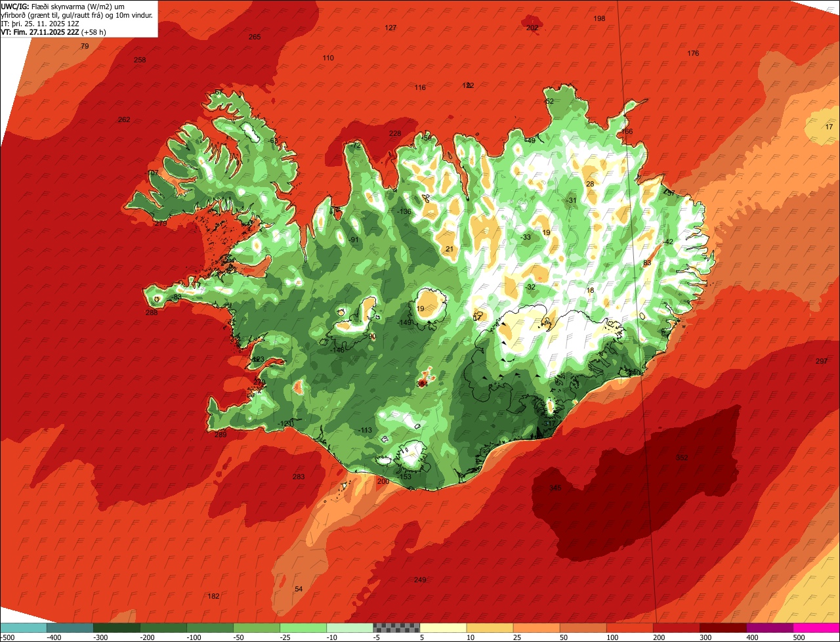The width and height of the screenshot is (840, 642).
Task: Select the dark red 300 to 400 swatch
Action: click(723, 628)
